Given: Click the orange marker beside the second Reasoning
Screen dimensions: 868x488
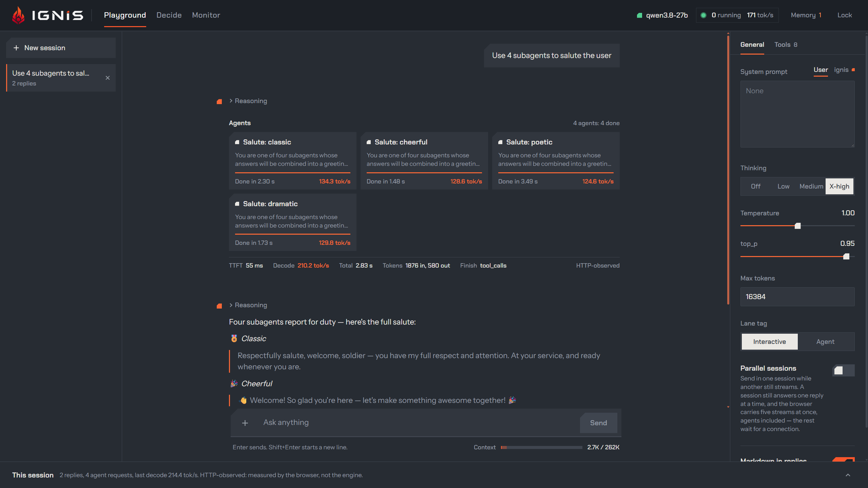Looking at the screenshot, I should coord(219,306).
